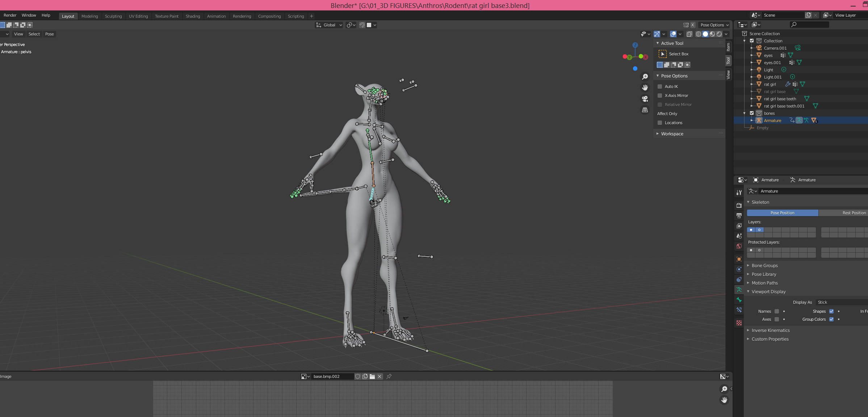The height and width of the screenshot is (417, 868).
Task: Expand the Inverse Kinematics panel
Action: coord(770,330)
